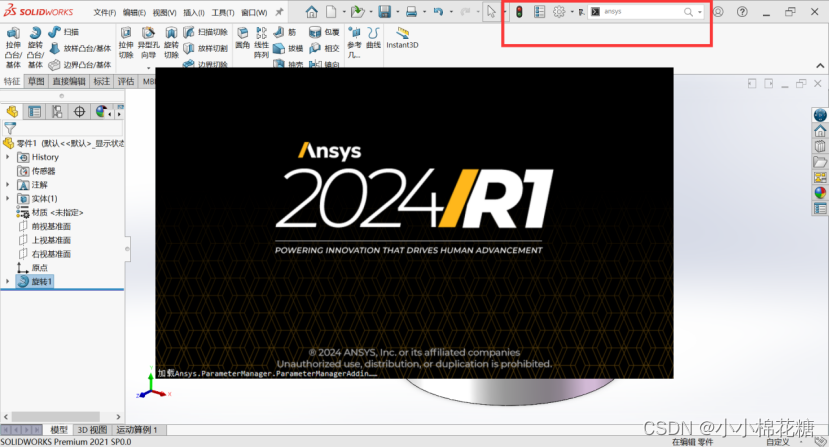Click the user login account icon

pyautogui.click(x=718, y=12)
